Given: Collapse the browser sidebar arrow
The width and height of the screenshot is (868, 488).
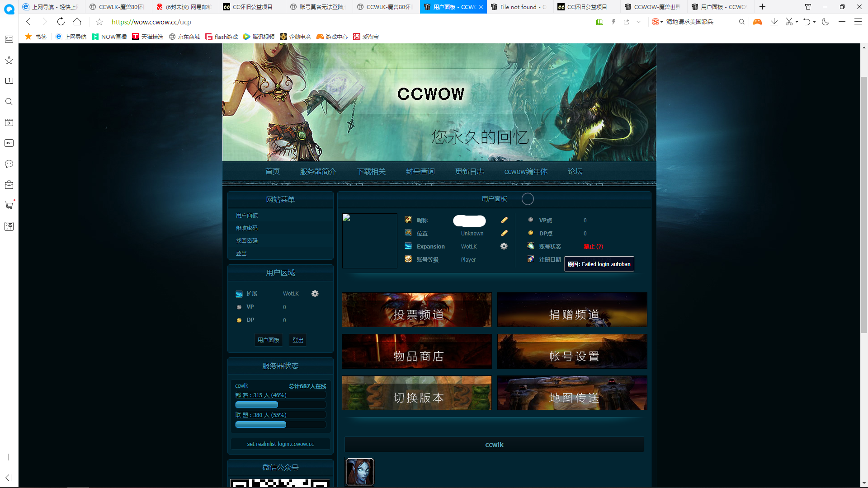Looking at the screenshot, I should click(x=9, y=478).
